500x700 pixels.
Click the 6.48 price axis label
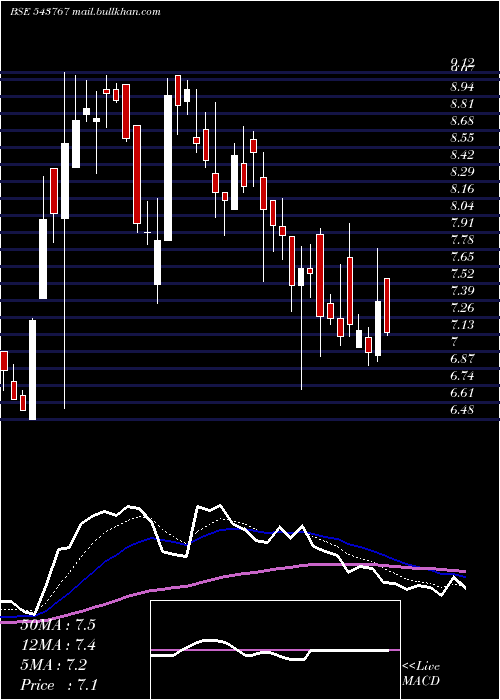(462, 409)
